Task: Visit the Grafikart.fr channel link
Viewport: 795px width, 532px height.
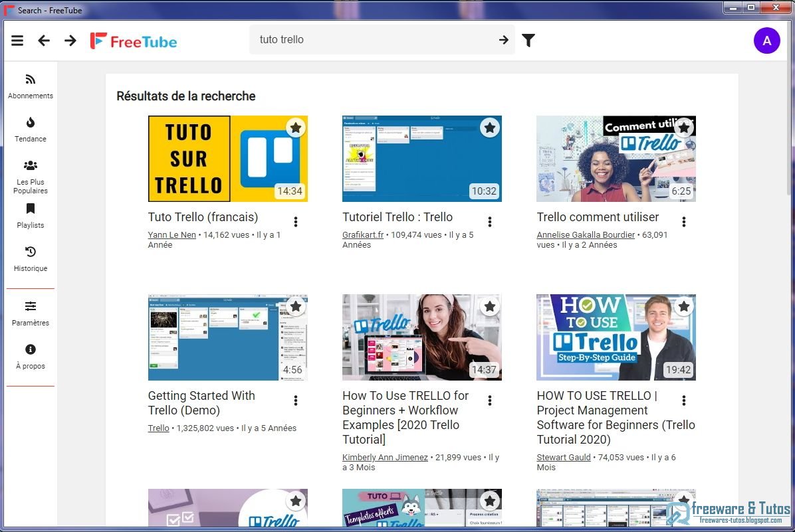Action: [x=362, y=234]
